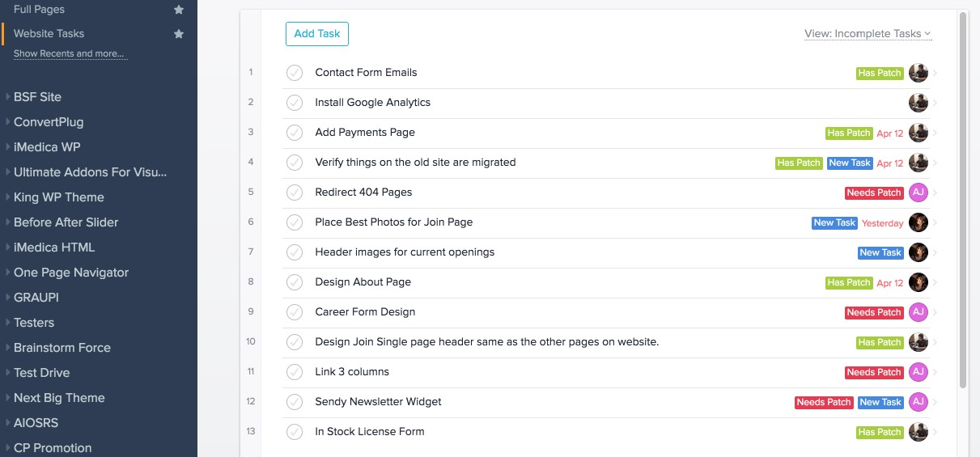
Task: Click the star icon beside Website Tasks
Action: pyautogui.click(x=179, y=34)
